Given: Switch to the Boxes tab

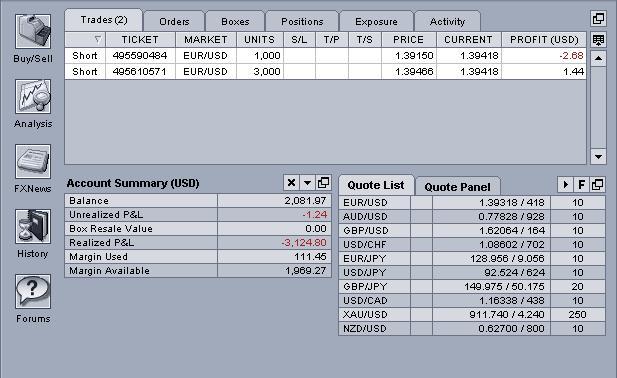Looking at the screenshot, I should 235,22.
